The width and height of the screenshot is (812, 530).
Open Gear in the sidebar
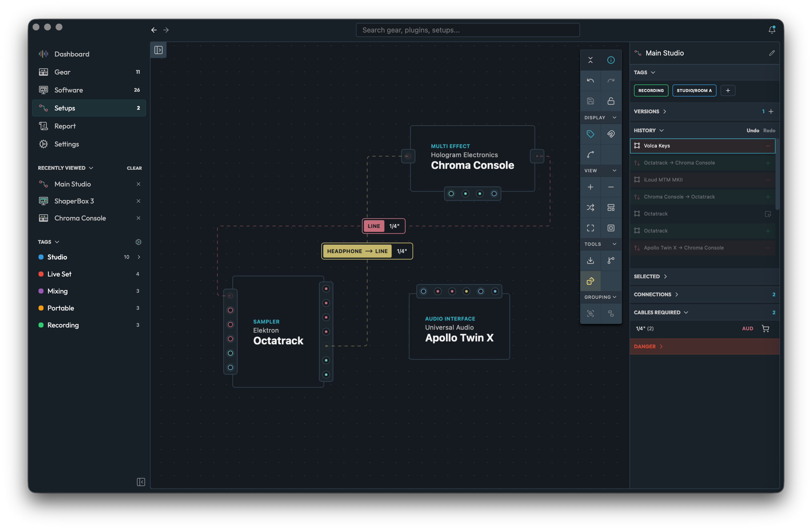coord(62,72)
